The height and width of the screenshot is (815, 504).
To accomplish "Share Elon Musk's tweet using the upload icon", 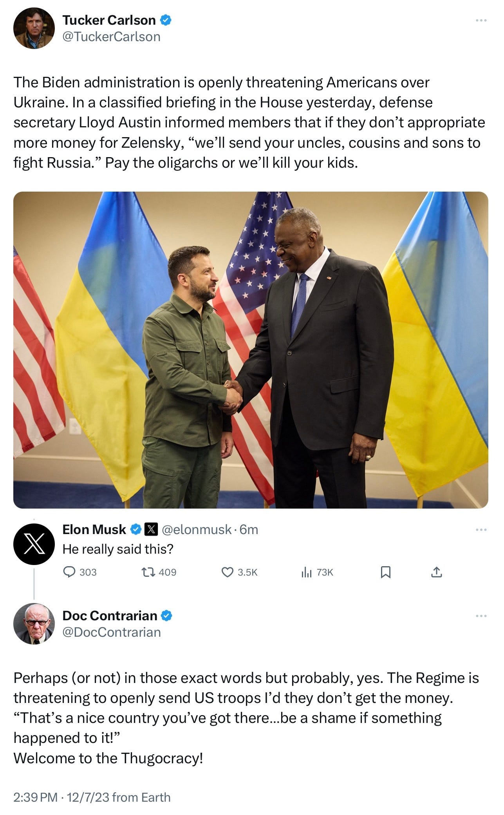I will 436,572.
